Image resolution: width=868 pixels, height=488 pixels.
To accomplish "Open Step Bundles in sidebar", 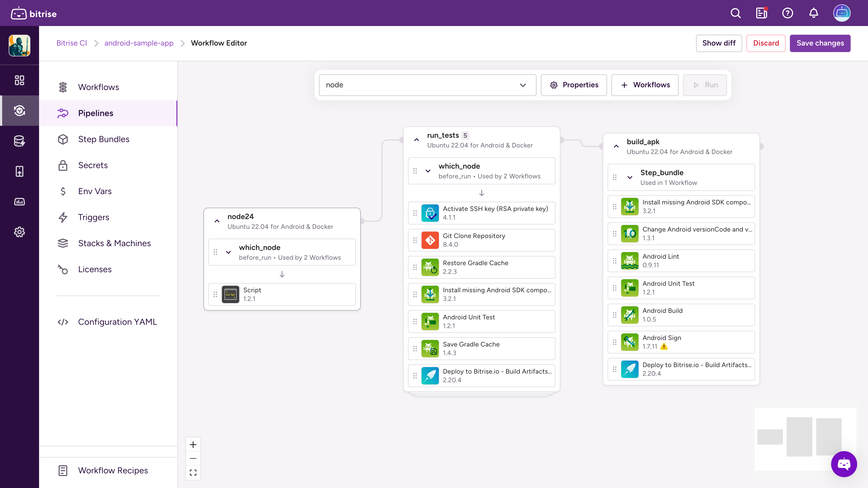I will [103, 139].
